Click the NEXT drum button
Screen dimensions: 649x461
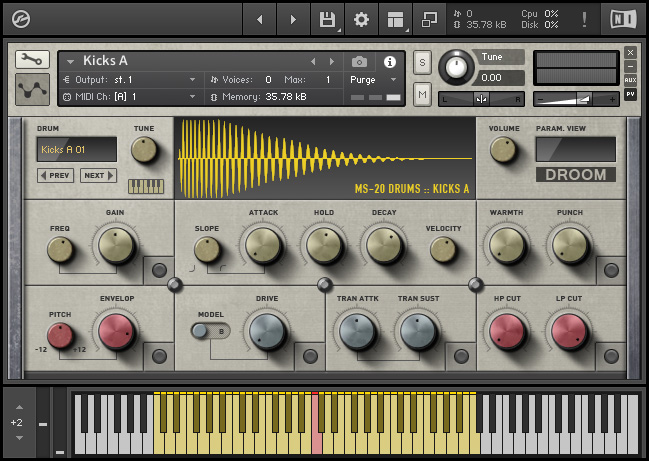pos(99,175)
